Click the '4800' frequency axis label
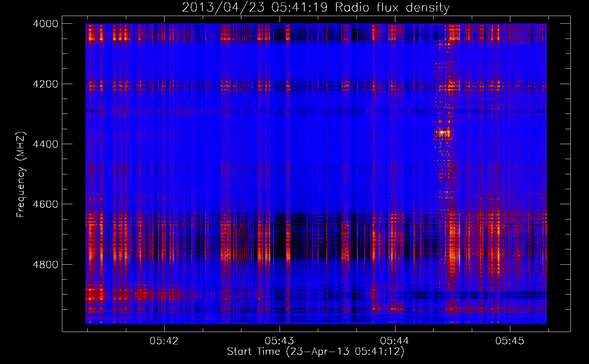This screenshot has width=589, height=364. coord(46,265)
